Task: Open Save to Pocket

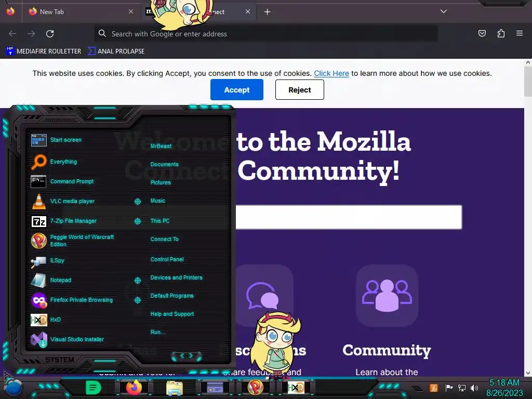Action: [x=482, y=33]
